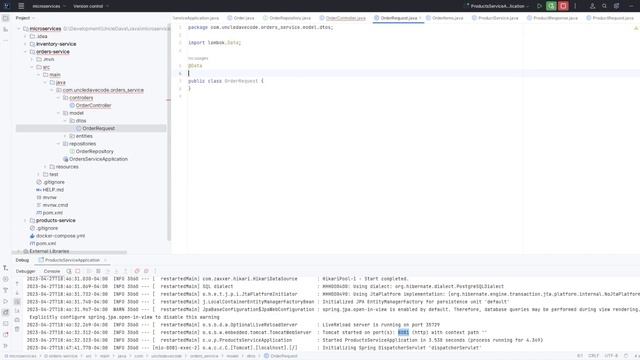640x360 pixels.
Task: Open the main hamburger menu
Action: 21,6
